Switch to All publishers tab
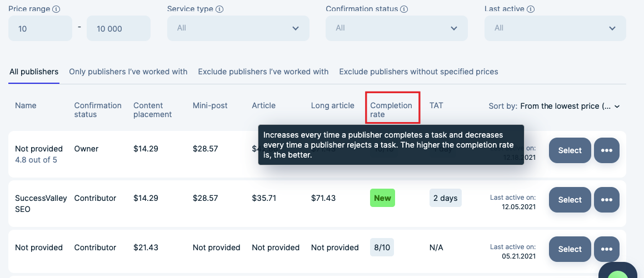644x278 pixels. 34,72
